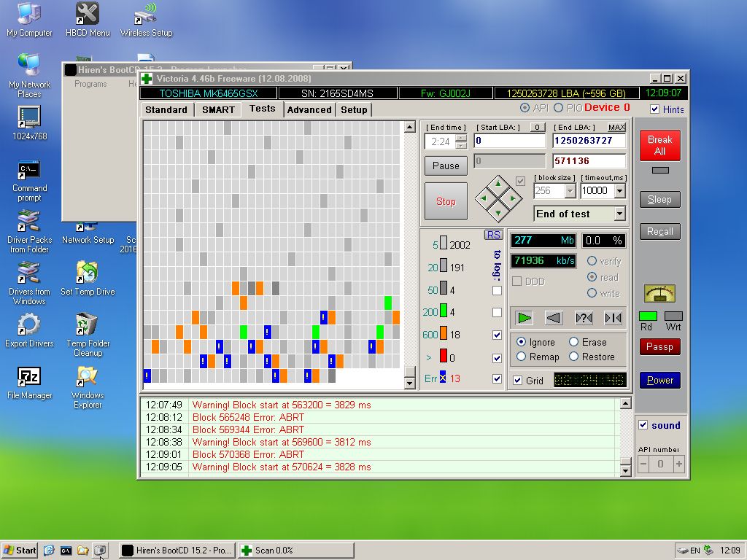Click the reverse scan direction icon
The image size is (747, 560).
pyautogui.click(x=554, y=317)
